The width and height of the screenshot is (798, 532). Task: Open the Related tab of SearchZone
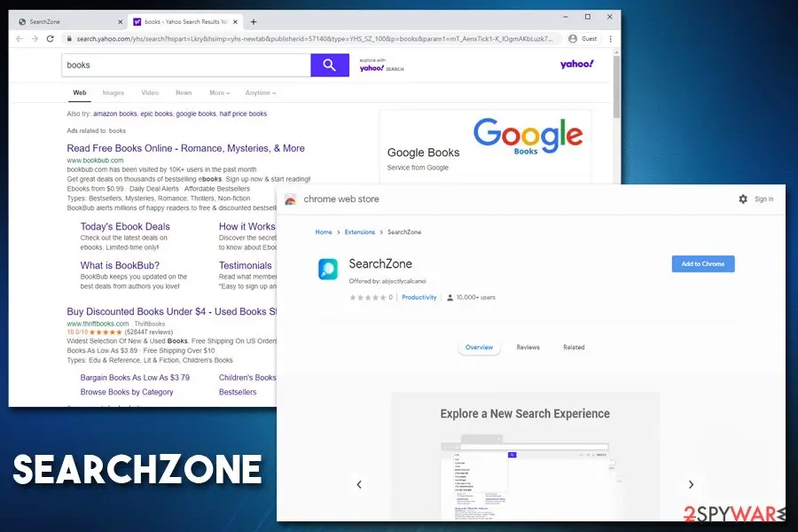(x=574, y=348)
